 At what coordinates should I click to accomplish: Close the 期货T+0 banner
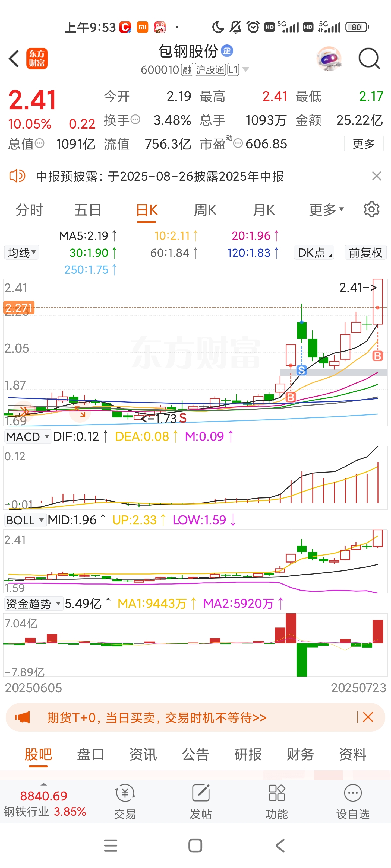point(368,717)
